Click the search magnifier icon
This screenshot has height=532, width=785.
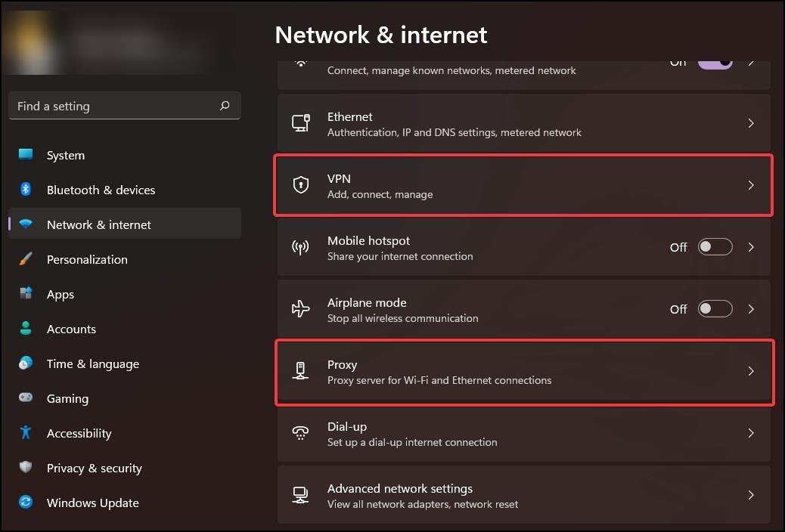[225, 106]
